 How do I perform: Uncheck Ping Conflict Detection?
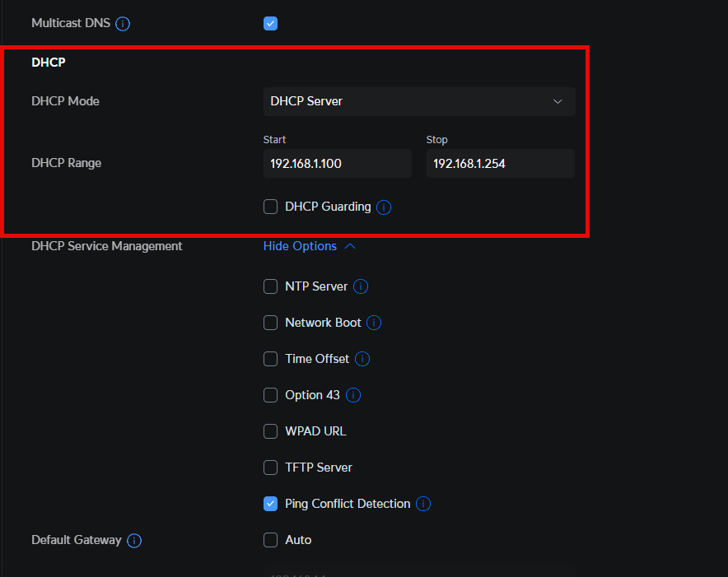270,504
